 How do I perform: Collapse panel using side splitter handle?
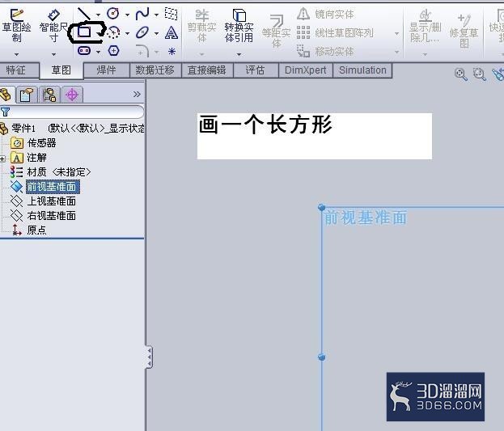[x=149, y=357]
